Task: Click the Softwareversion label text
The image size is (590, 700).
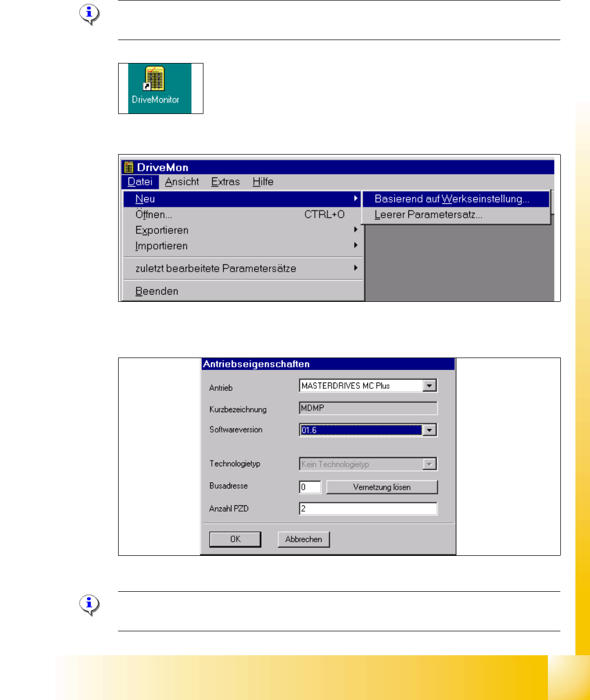Action: 236,429
